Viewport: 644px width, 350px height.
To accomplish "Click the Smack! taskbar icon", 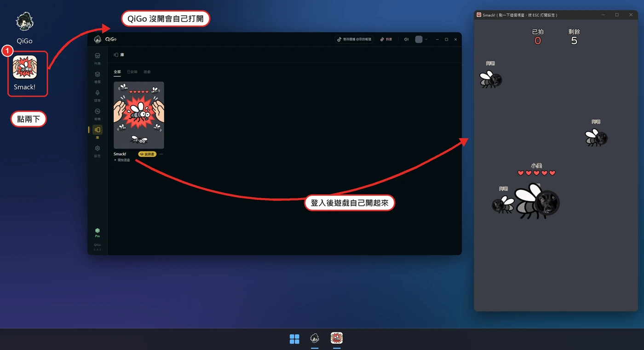I will click(x=337, y=338).
